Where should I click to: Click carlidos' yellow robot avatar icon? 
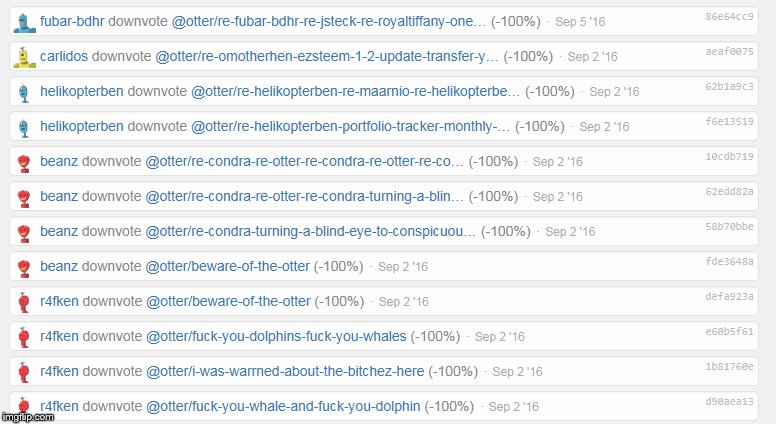coord(24,57)
